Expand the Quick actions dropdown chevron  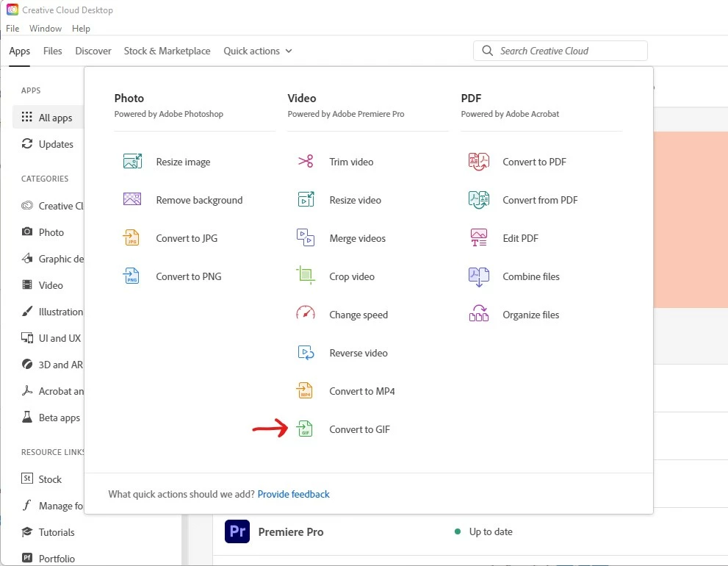tap(288, 51)
